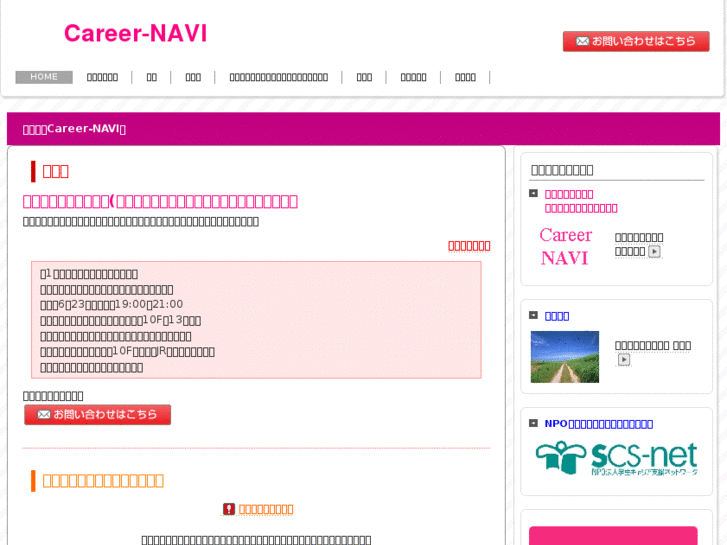Click the Career-NAVI header logo
The width and height of the screenshot is (727, 545).
pos(135,33)
